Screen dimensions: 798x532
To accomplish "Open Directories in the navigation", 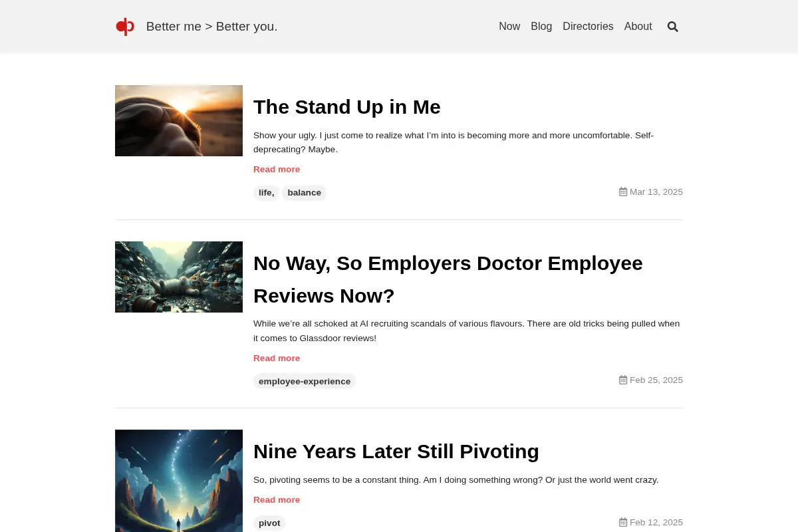I will (x=588, y=27).
